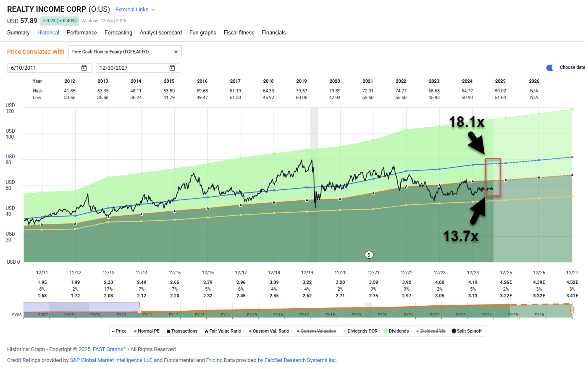This screenshot has width=588, height=369.
Task: Click the 2012 low value 33.60
Action: [x=70, y=98]
